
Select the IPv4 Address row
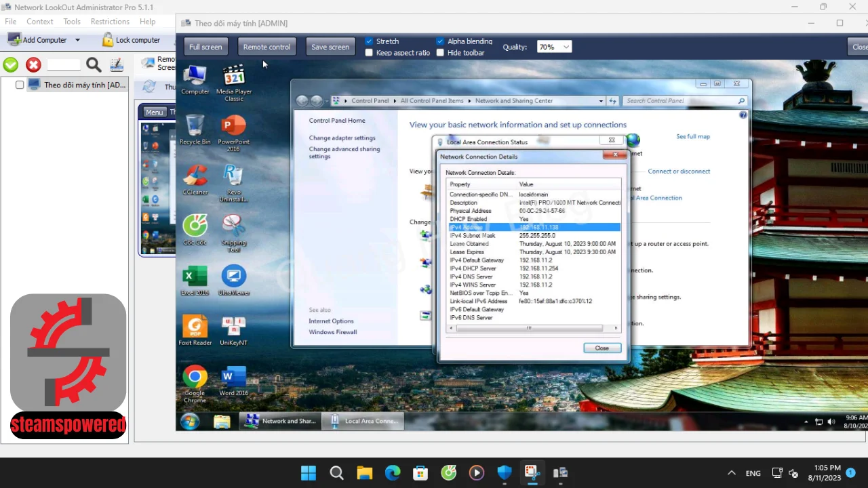coord(534,227)
